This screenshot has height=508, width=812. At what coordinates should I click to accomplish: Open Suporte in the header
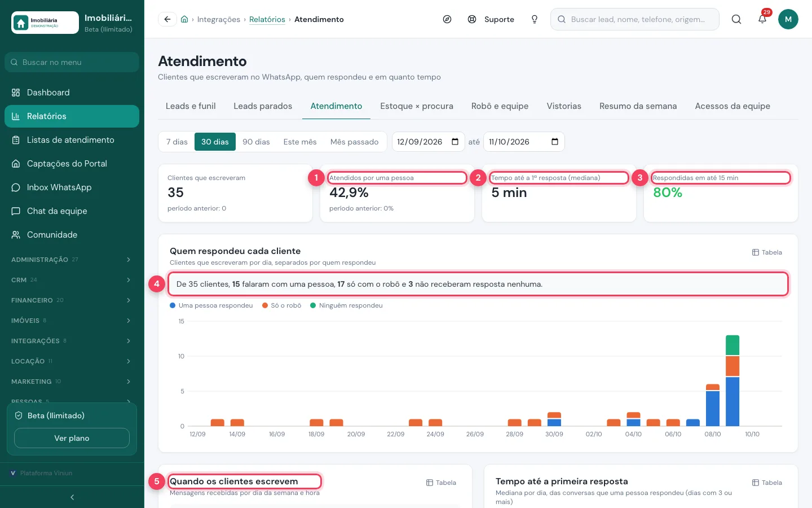(x=491, y=19)
